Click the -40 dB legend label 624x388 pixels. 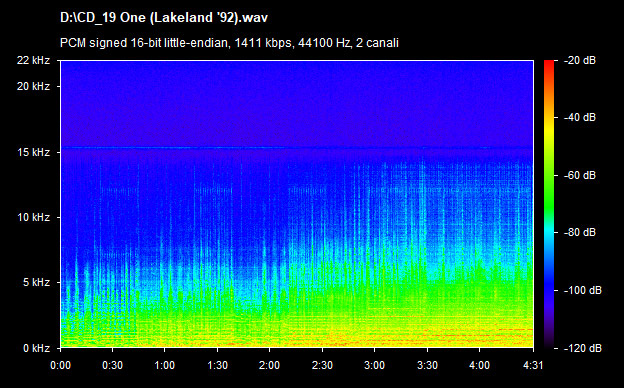pyautogui.click(x=580, y=117)
